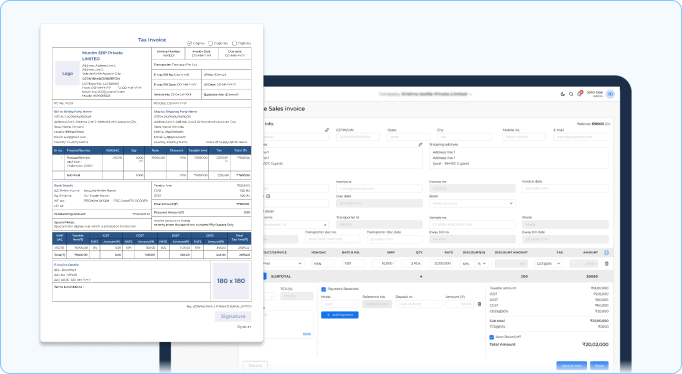Click the Vehicle no. input field
This screenshot has width=682, height=374.
(x=472, y=224)
